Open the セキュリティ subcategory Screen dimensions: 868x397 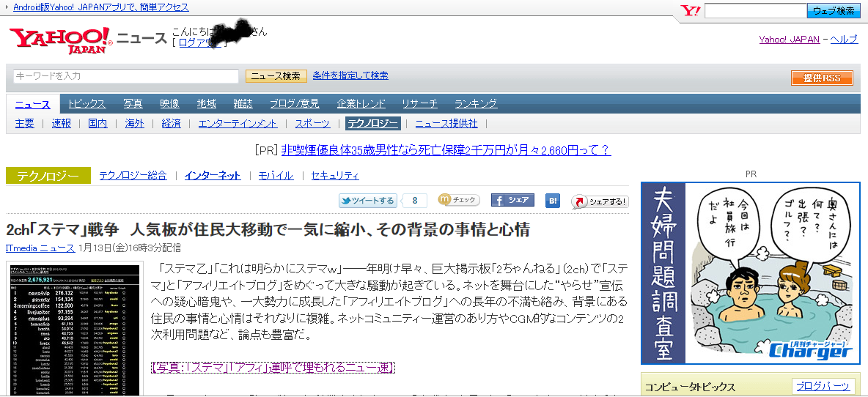point(335,176)
